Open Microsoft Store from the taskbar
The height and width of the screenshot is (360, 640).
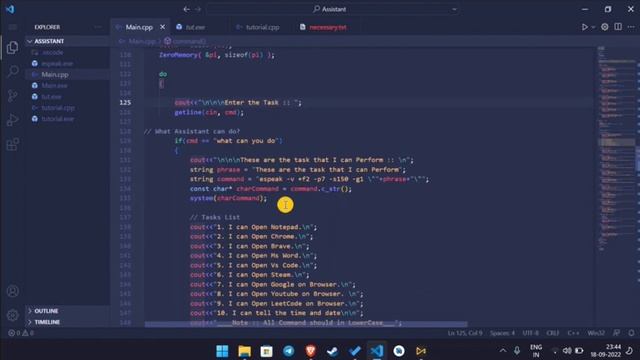click(x=267, y=351)
